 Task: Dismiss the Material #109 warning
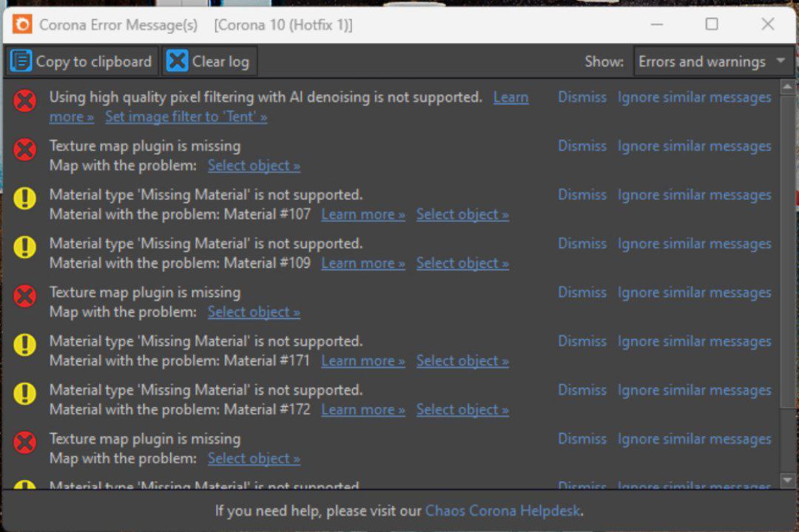(582, 243)
